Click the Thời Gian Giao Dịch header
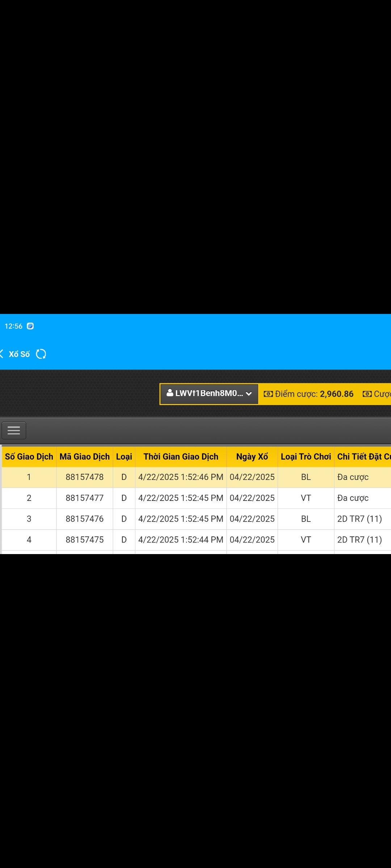This screenshot has height=868, width=391. [181, 457]
